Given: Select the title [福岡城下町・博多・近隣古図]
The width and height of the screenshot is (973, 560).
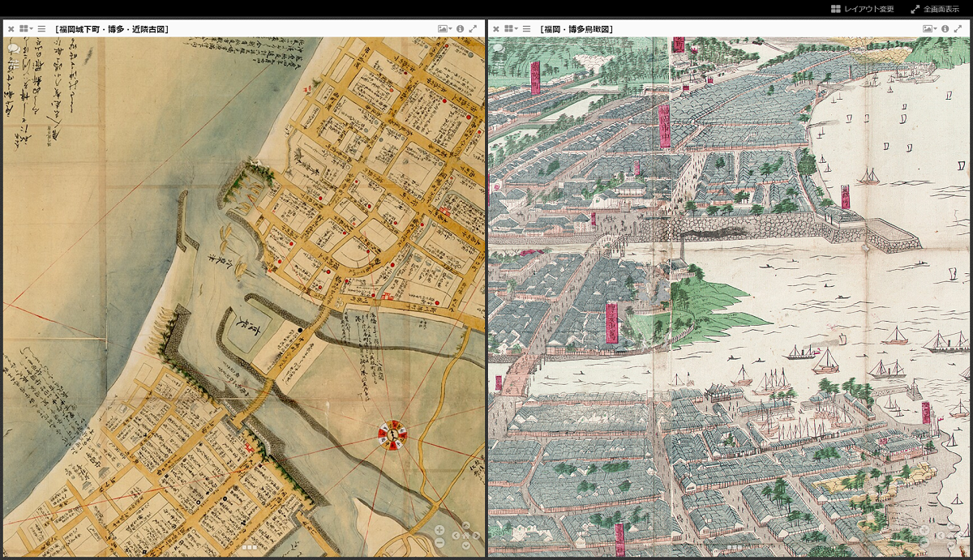Looking at the screenshot, I should [x=112, y=29].
